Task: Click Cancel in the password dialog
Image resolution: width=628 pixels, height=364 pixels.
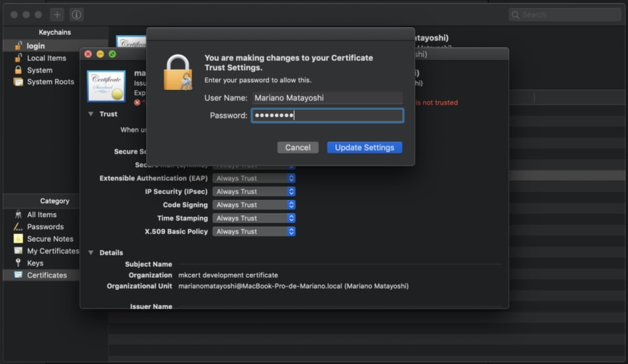Action: coord(298,147)
